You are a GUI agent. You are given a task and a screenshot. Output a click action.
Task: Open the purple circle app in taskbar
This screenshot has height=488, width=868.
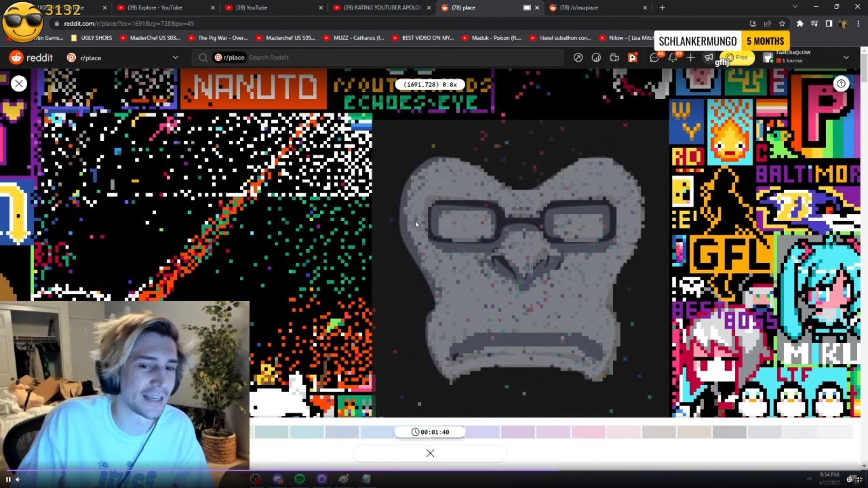coord(321,479)
